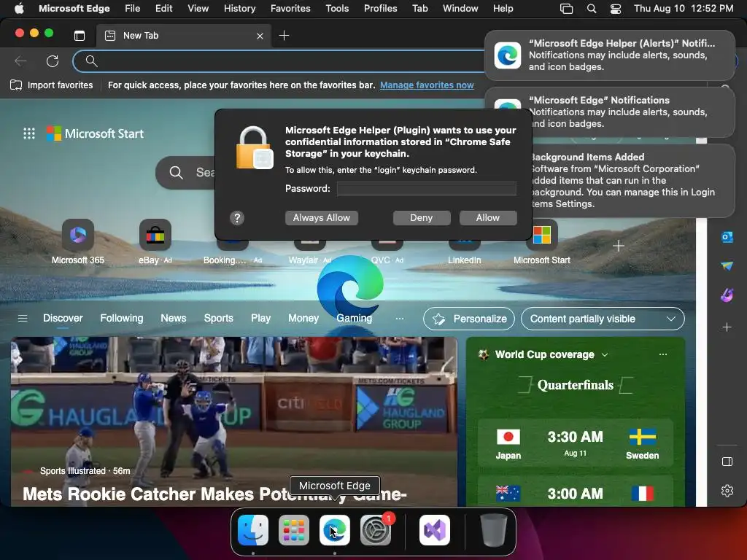Open the Finder icon in the Dock
The image size is (747, 560).
click(253, 530)
